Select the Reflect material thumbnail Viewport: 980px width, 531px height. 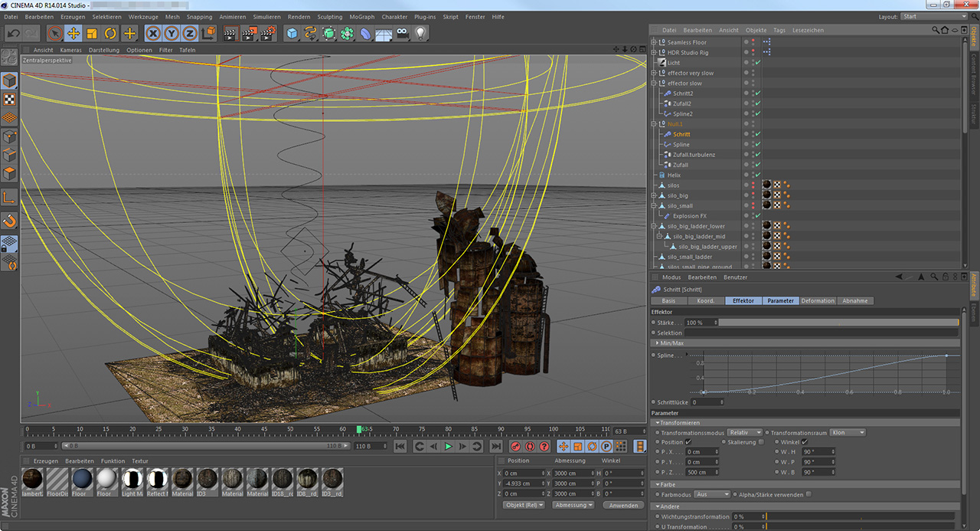point(158,481)
